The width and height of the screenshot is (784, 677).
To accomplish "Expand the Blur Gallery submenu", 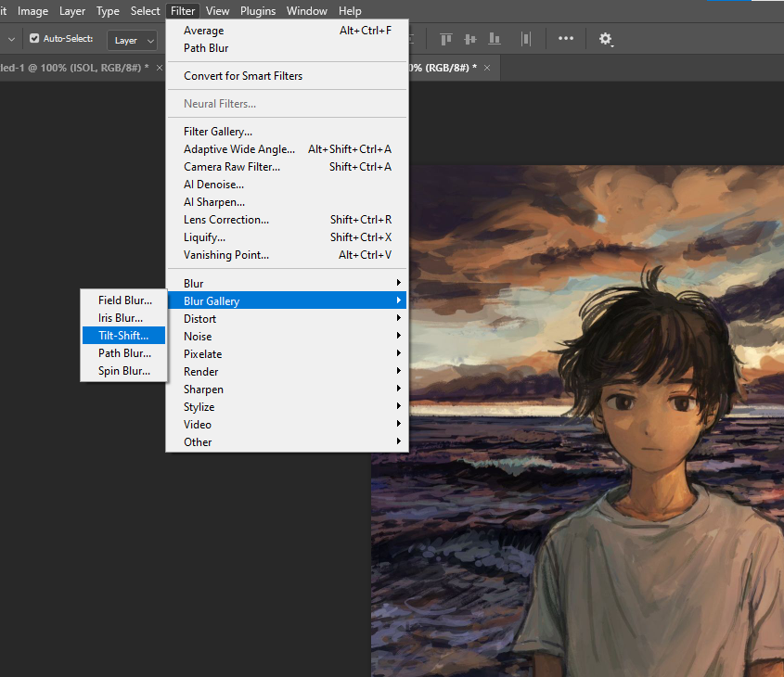I will [287, 300].
